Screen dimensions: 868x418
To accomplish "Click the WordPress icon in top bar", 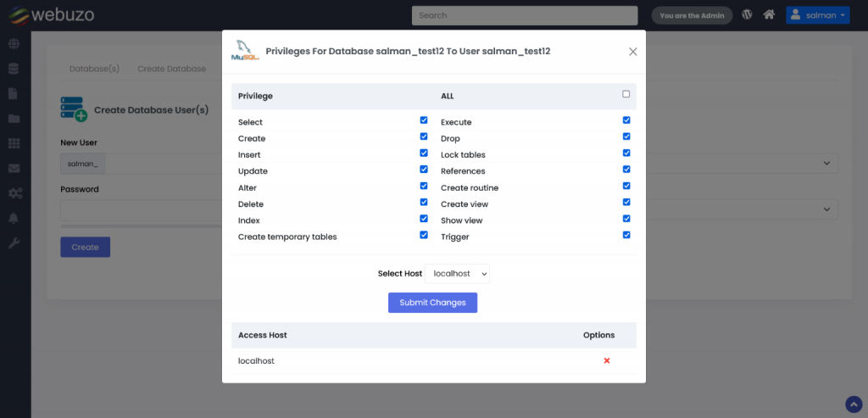I will click(747, 14).
